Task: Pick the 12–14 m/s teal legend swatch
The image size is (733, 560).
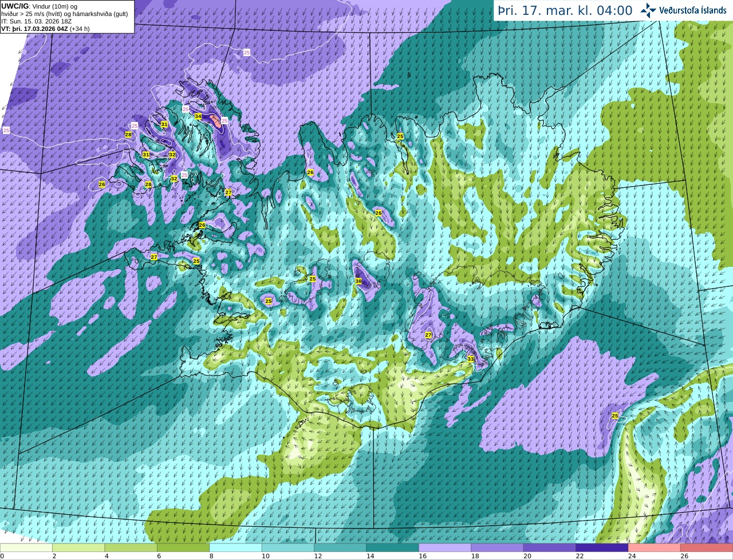Action: click(x=341, y=548)
